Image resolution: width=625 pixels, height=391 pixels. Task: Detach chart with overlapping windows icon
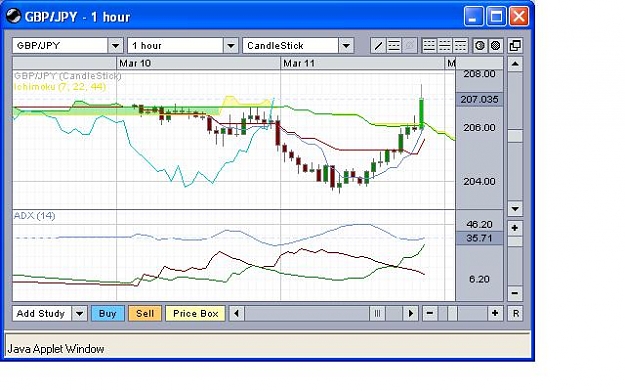pos(515,45)
